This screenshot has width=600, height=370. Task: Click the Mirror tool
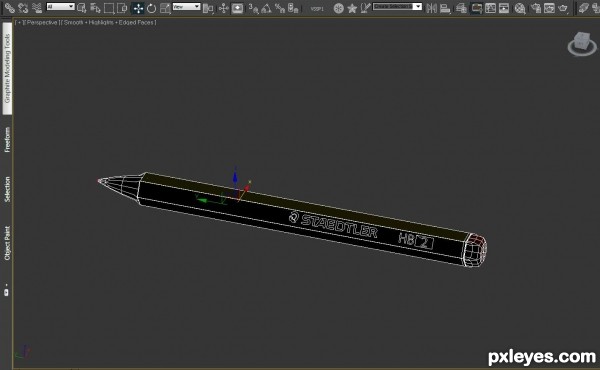[431, 8]
